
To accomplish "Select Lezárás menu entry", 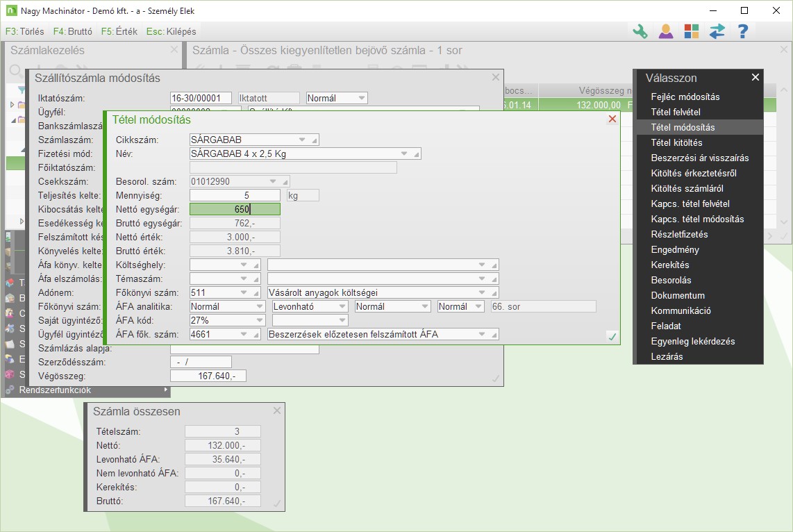I will tap(667, 356).
